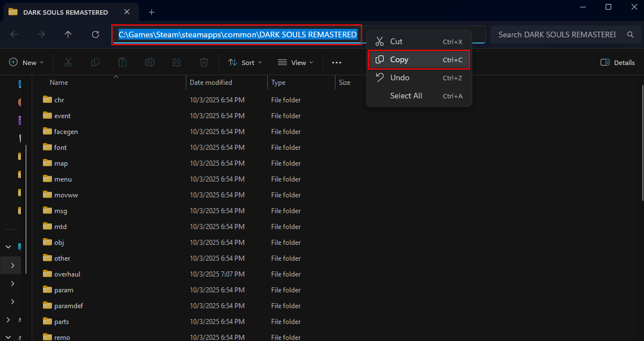Select the other folder name
The height and width of the screenshot is (341, 644).
[62, 258]
